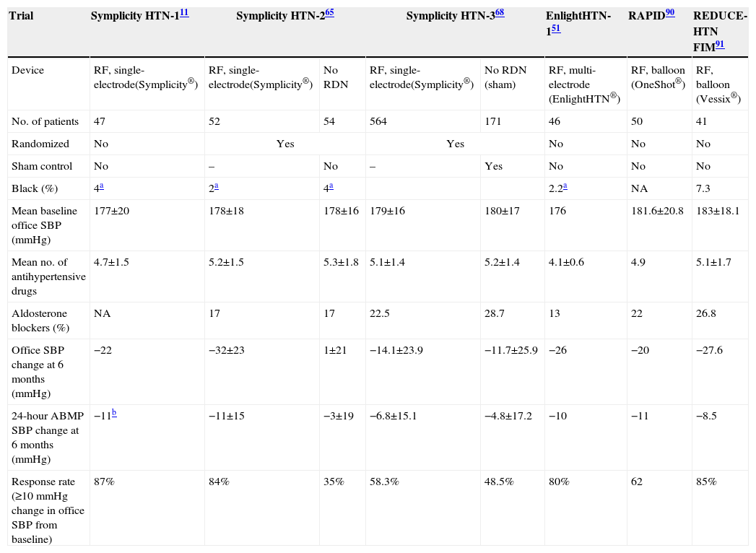Viewport: 756px width, 553px height.
Task: Open reference 11 link beside Symplicity HTN-1
Action: click(x=184, y=13)
